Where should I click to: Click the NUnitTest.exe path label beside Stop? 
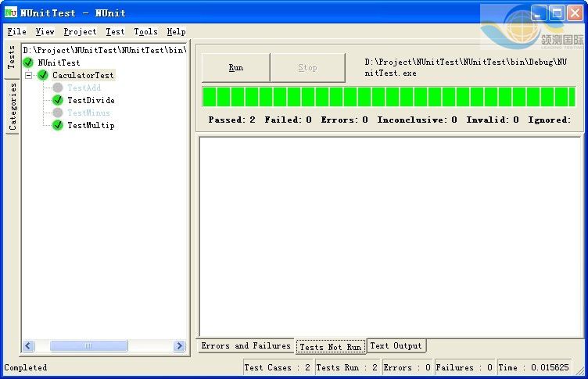click(466, 67)
